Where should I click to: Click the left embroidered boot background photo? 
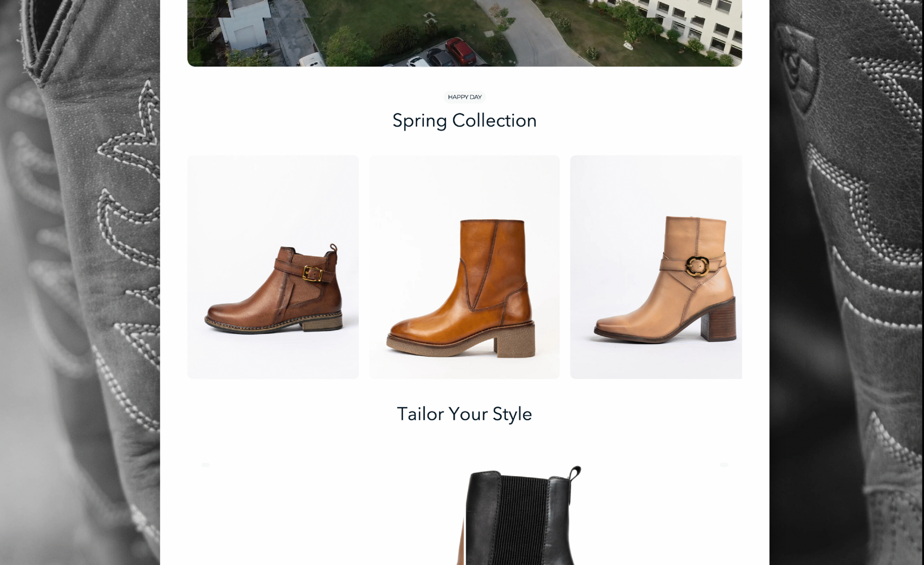(80, 282)
